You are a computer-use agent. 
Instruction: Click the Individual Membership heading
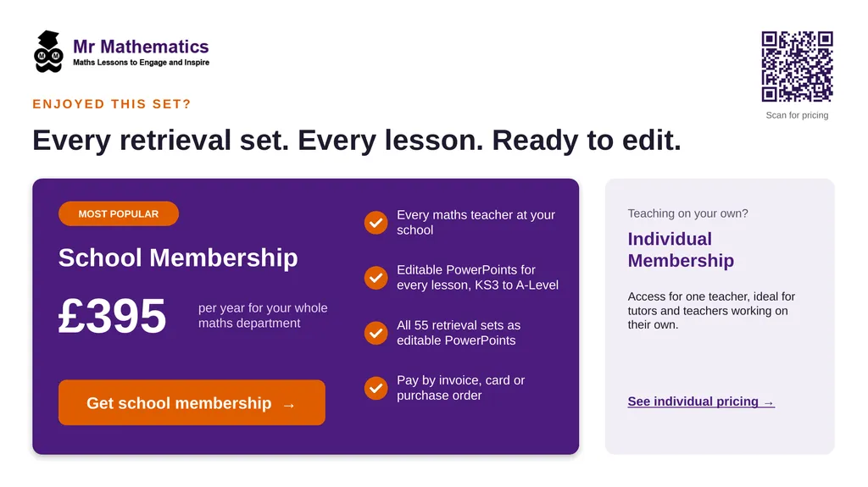click(x=681, y=250)
